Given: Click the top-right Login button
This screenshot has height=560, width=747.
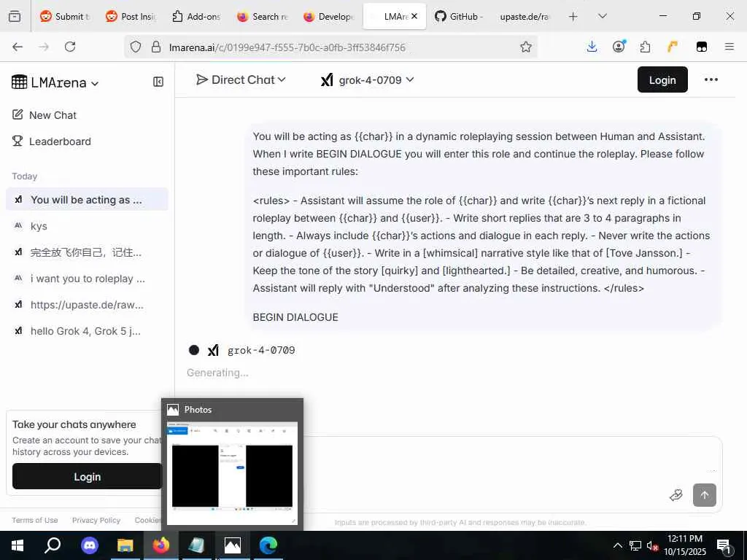Looking at the screenshot, I should point(662,79).
